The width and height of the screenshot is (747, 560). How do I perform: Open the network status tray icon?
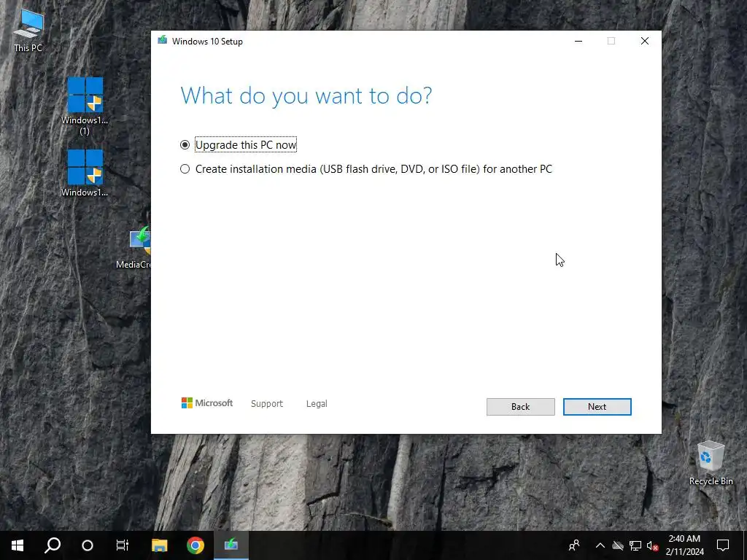pos(635,545)
